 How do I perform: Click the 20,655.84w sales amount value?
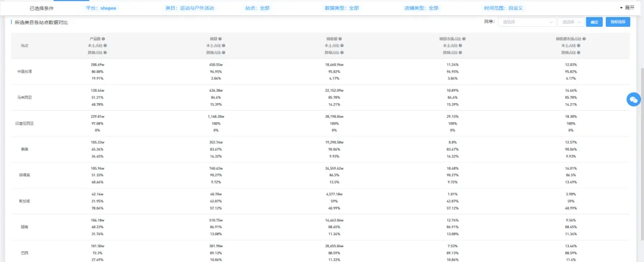pyautogui.click(x=335, y=246)
